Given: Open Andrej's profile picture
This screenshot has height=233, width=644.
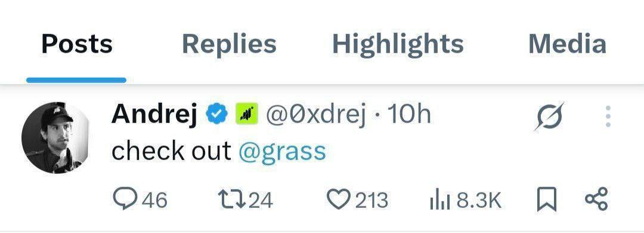Looking at the screenshot, I should (55, 137).
